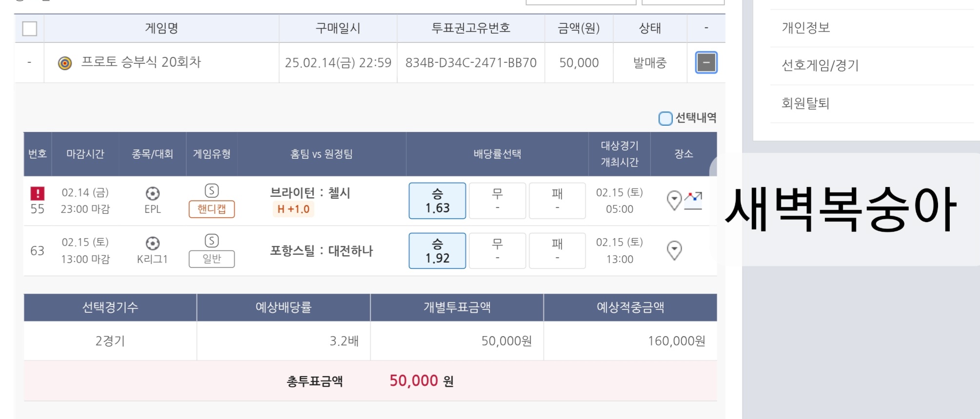This screenshot has width=980, height=419.
Task: Click the 회원탈퇴 menu link
Action: click(x=805, y=103)
